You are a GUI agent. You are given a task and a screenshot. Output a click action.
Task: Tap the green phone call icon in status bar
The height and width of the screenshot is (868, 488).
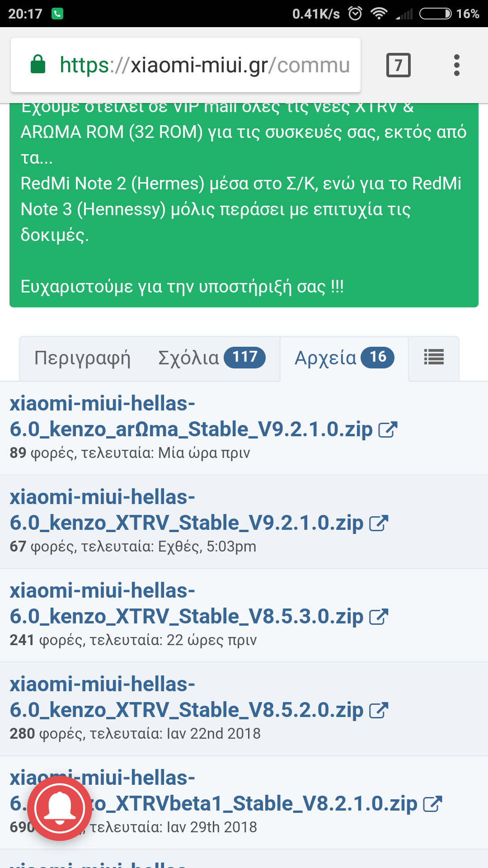(x=57, y=14)
